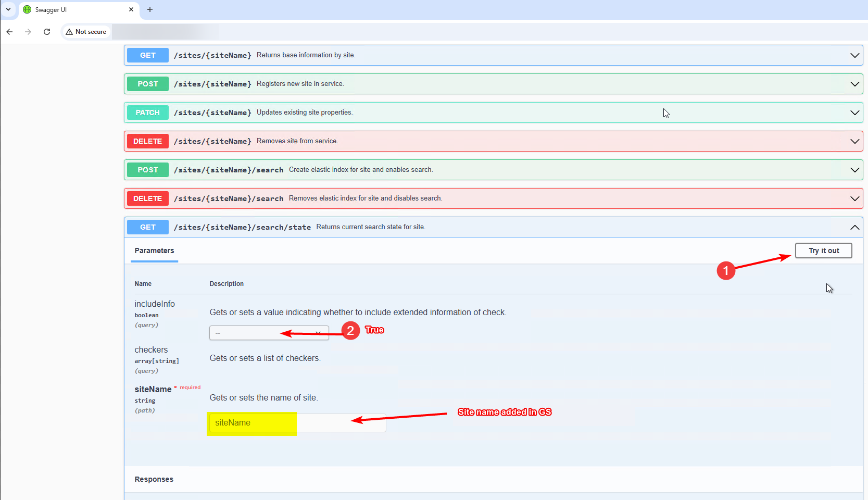Open the tab search dropdown arrow

pyautogui.click(x=8, y=9)
